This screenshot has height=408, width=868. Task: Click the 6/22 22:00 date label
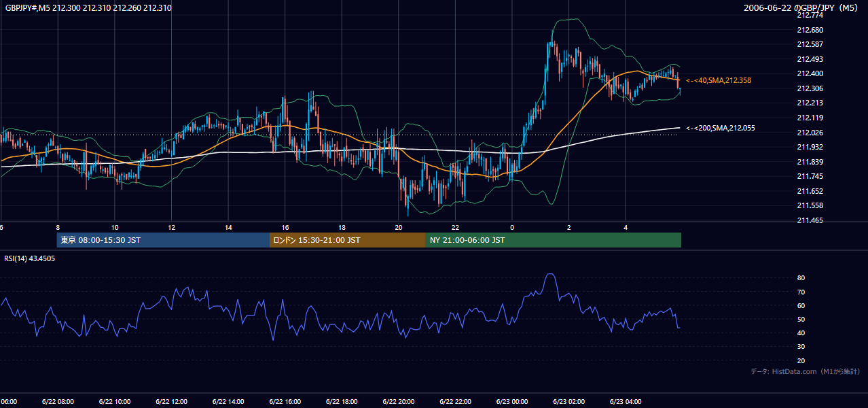pyautogui.click(x=455, y=402)
